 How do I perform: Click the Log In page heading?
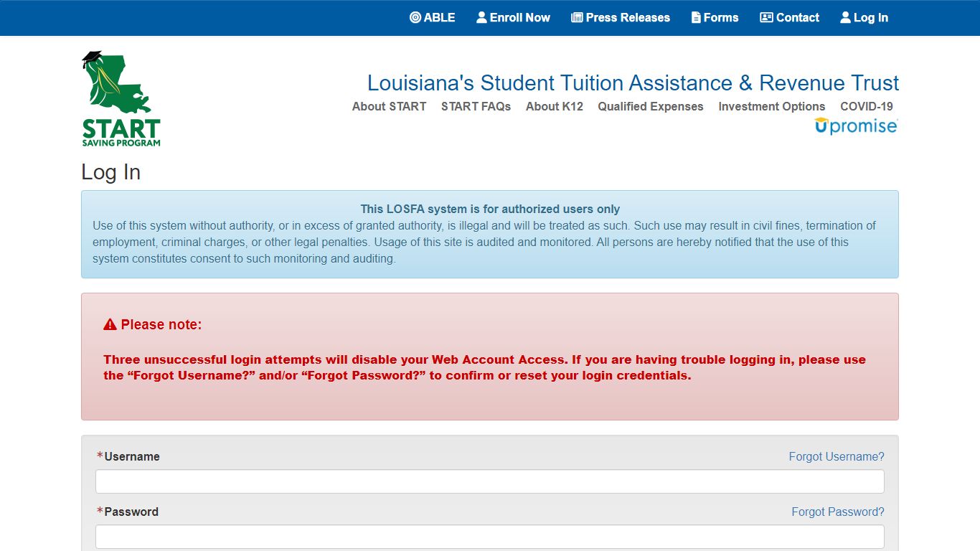(110, 172)
